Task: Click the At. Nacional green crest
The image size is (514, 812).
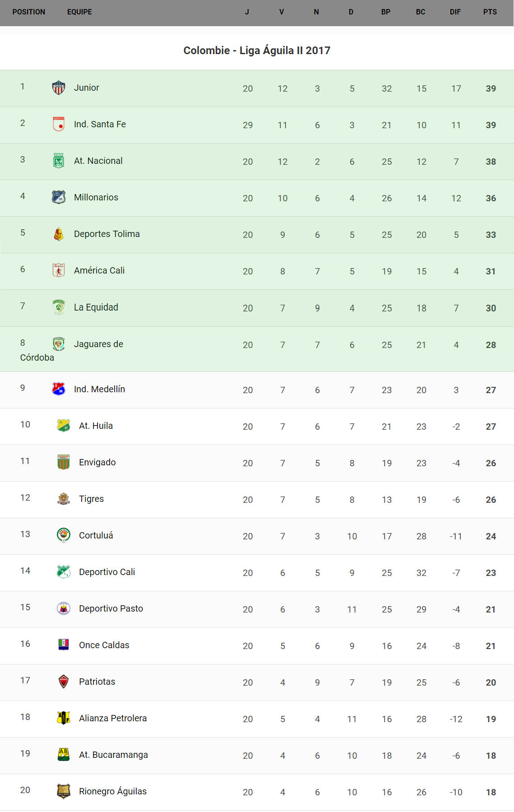Action: click(59, 161)
